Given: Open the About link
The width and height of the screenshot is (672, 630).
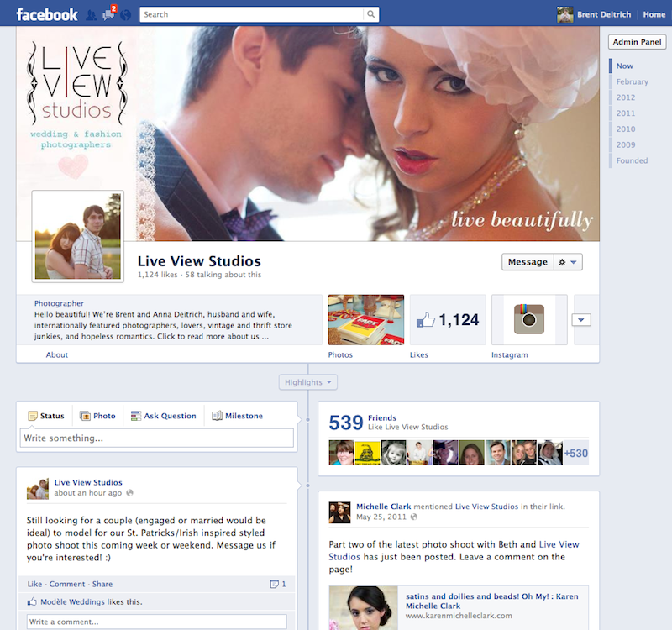Looking at the screenshot, I should click(x=57, y=354).
